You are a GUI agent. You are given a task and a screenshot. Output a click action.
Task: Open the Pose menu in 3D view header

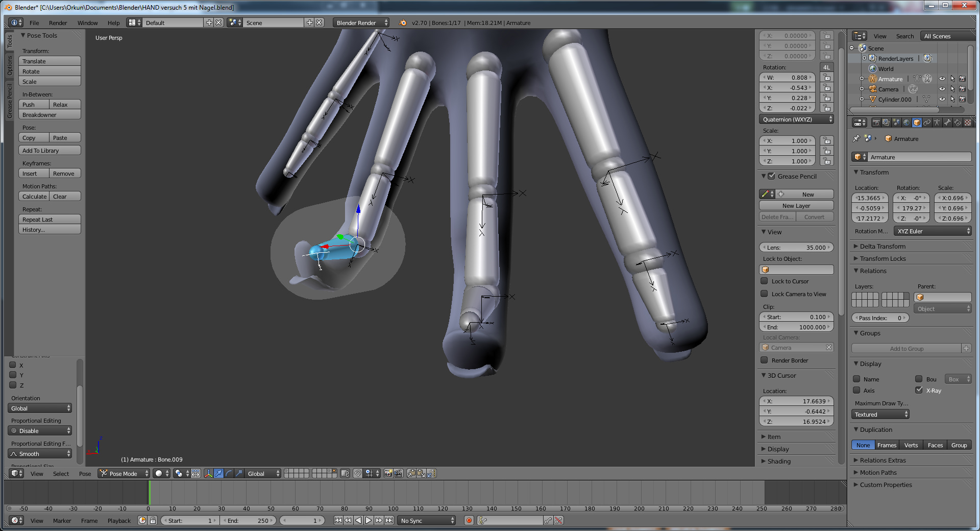point(85,474)
